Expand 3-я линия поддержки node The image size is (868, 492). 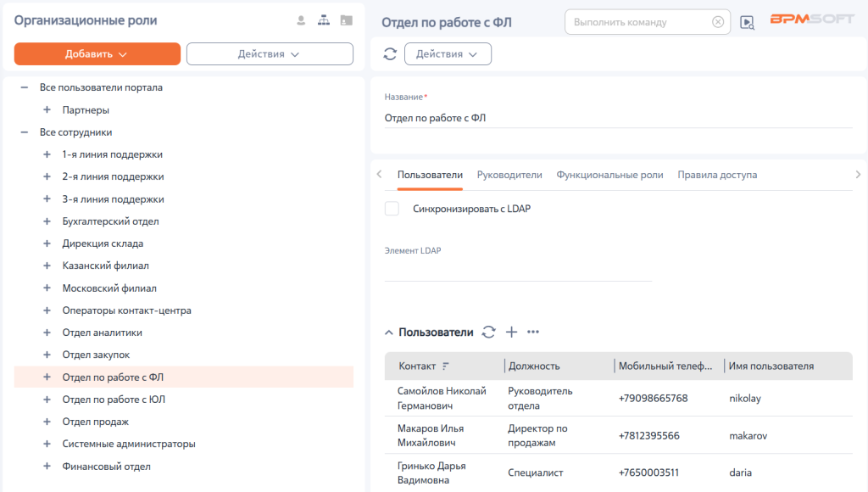[x=47, y=198]
